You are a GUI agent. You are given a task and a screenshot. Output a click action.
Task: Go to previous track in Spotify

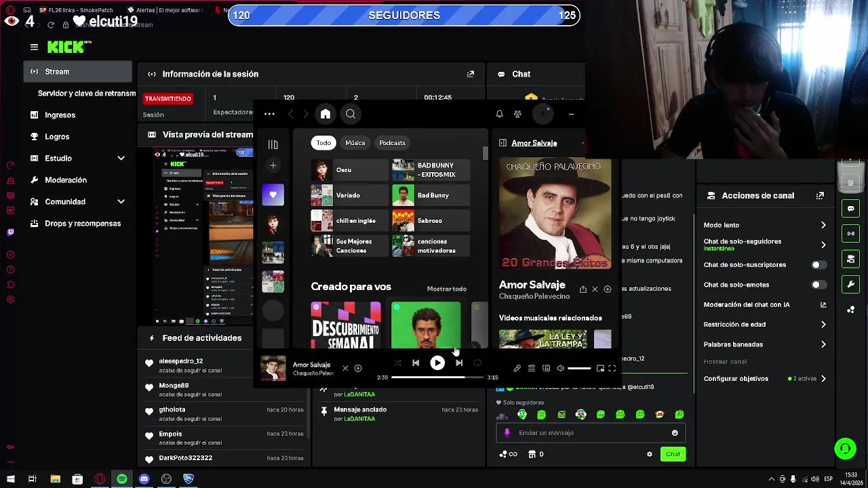pos(416,363)
